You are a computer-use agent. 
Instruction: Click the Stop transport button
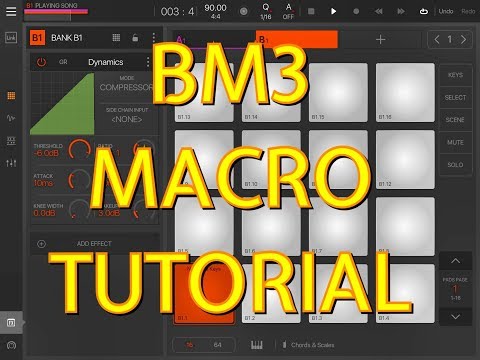pyautogui.click(x=311, y=11)
